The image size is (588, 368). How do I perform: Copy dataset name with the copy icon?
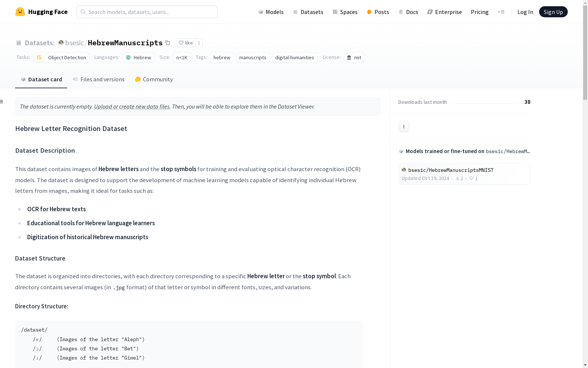168,43
